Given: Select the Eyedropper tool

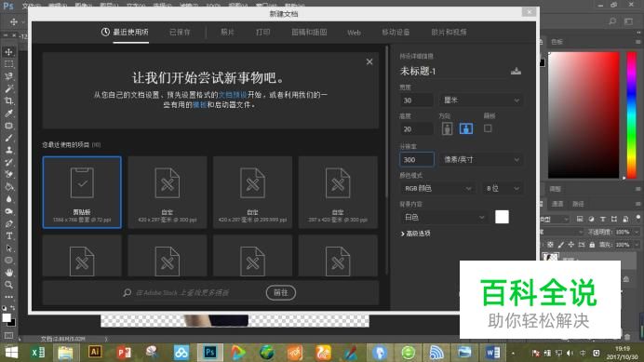Looking at the screenshot, I should [x=8, y=114].
